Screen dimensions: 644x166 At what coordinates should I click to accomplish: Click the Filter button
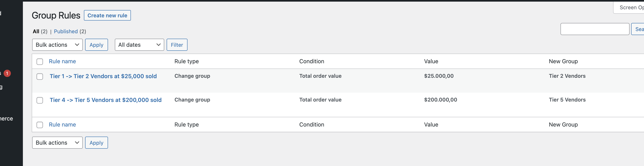177,45
